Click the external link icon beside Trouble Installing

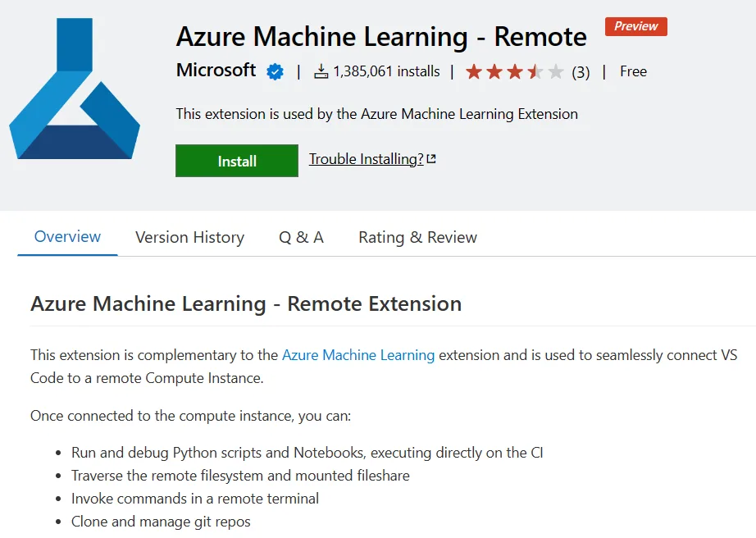431,159
